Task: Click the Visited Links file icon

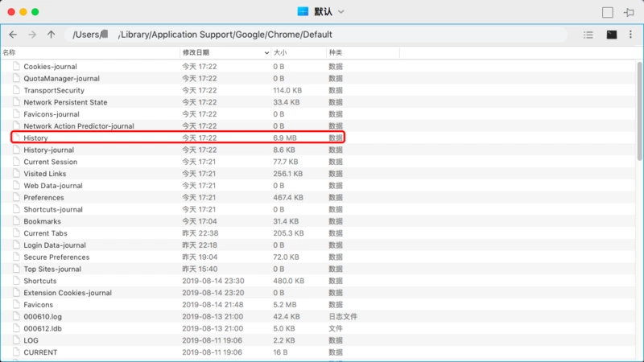Action: [x=16, y=173]
